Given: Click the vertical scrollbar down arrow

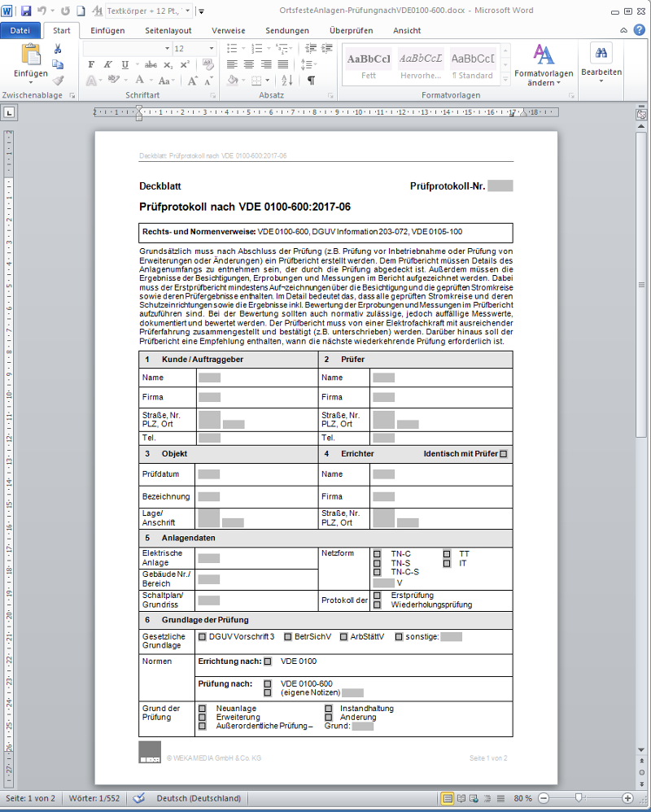Looking at the screenshot, I should pos(641,749).
